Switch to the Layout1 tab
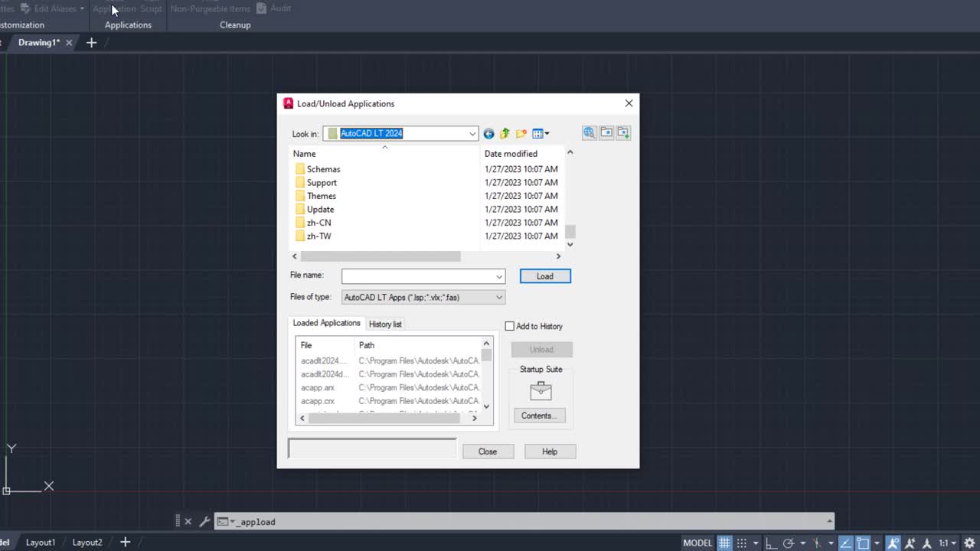The image size is (980, 551). pos(41,543)
